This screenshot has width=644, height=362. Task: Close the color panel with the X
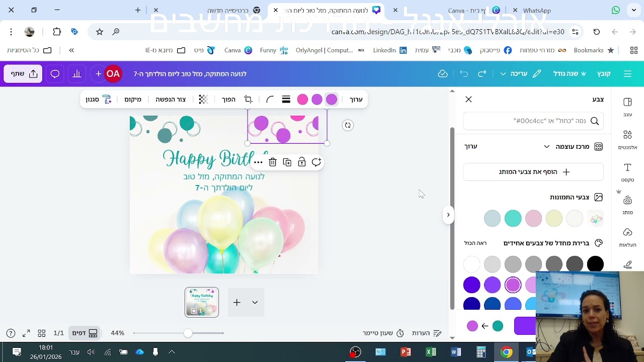click(468, 100)
